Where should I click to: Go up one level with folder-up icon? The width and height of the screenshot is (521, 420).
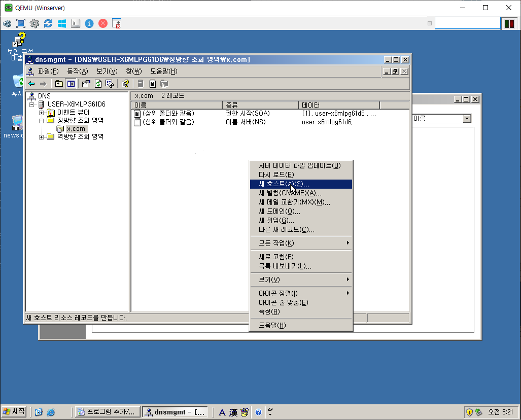coord(59,84)
